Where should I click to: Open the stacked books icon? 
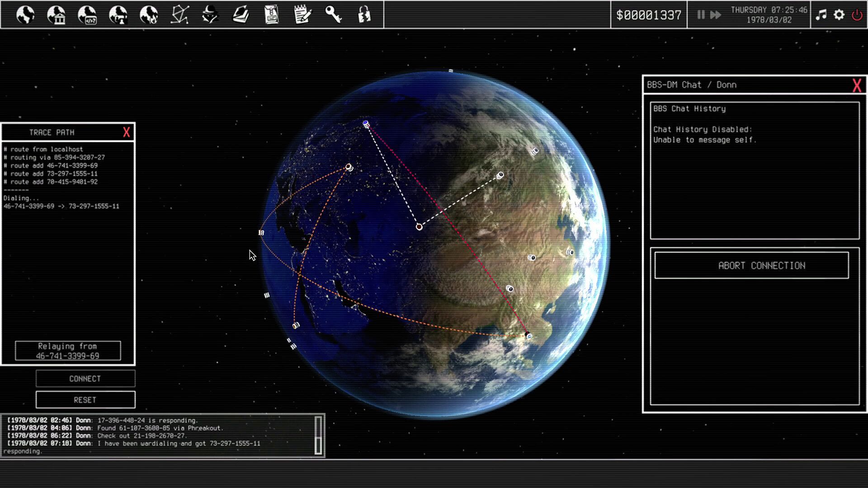pos(241,15)
